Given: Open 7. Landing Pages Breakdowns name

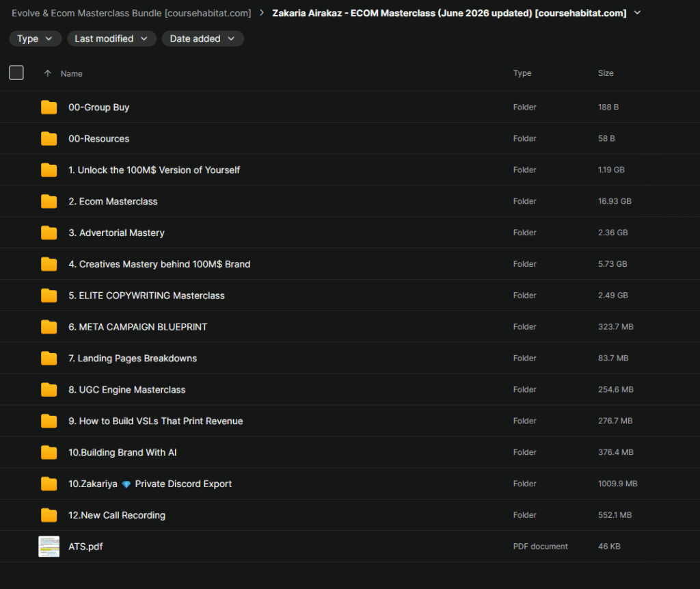Looking at the screenshot, I should pos(133,358).
